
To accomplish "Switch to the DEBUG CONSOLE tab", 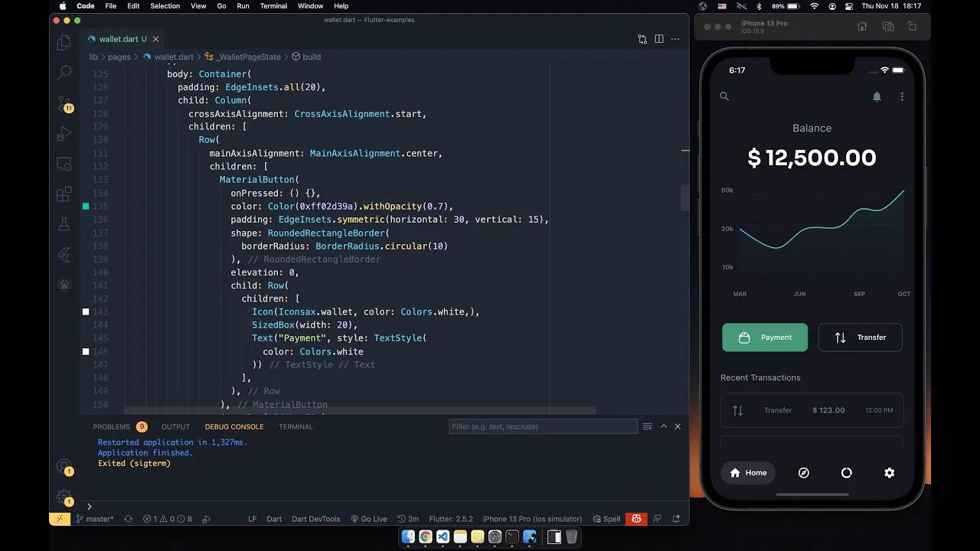I will (234, 427).
